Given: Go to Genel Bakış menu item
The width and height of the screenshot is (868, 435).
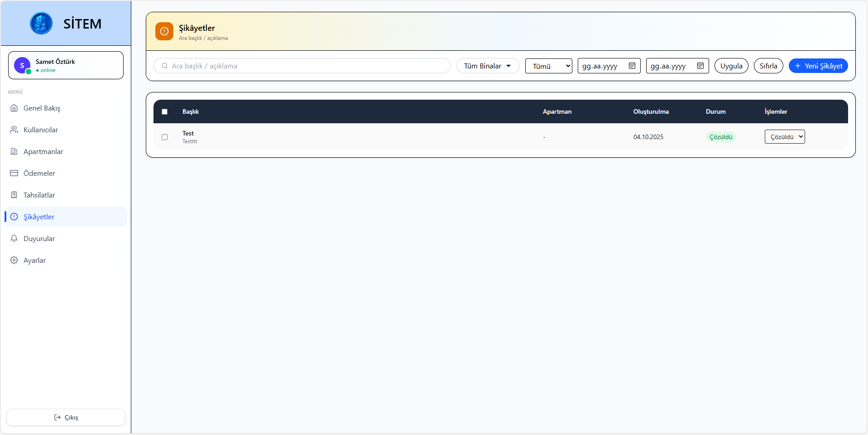Looking at the screenshot, I should click(42, 108).
